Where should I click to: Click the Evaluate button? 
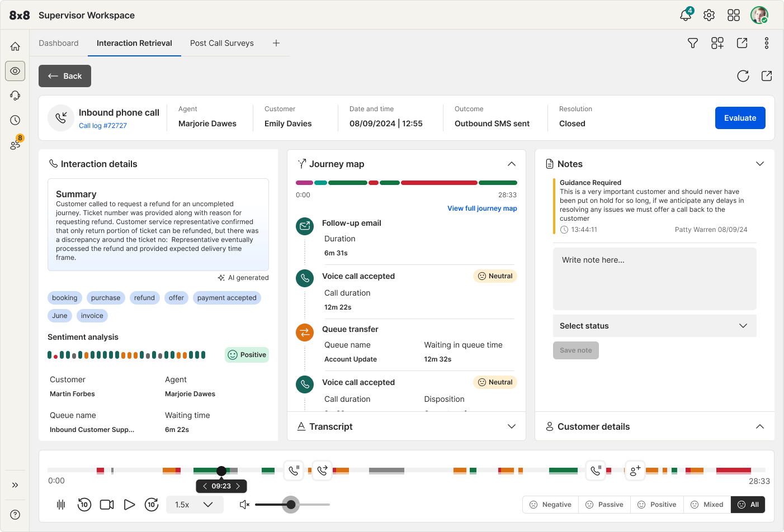tap(740, 118)
